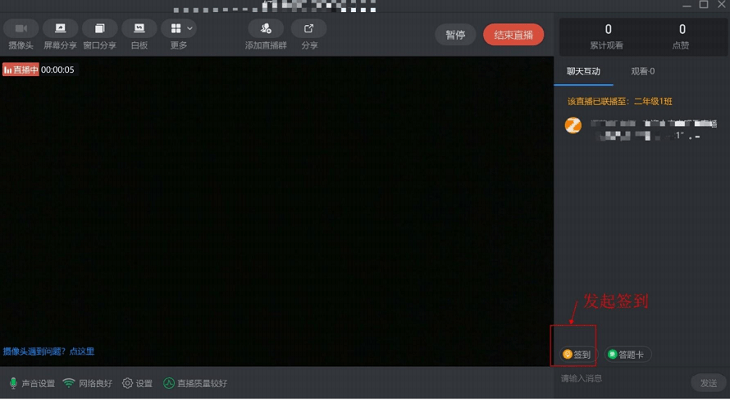The height and width of the screenshot is (400, 730).
Task: Click the 直播质量较好 quality indicator
Action: click(x=195, y=383)
